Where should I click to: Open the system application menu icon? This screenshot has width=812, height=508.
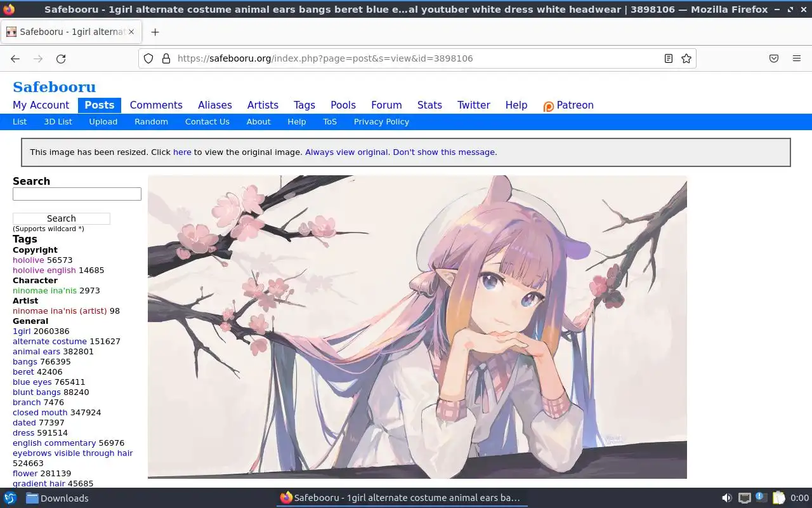pos(10,498)
